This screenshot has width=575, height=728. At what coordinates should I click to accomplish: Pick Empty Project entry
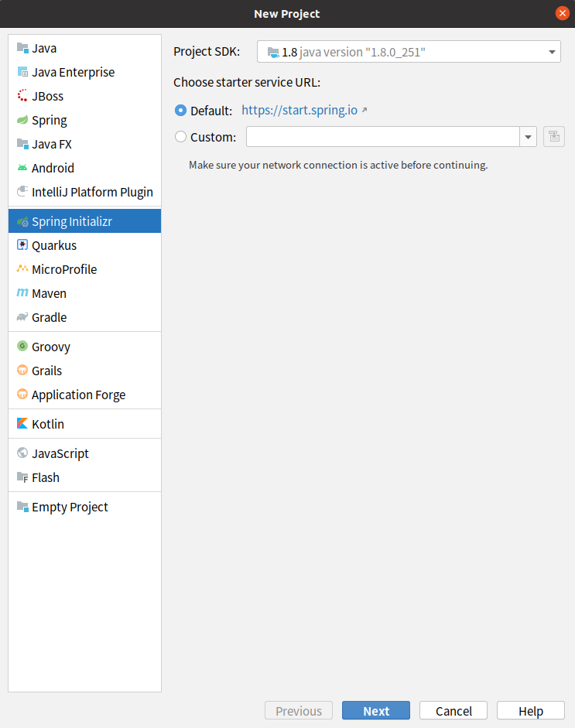pyautogui.click(x=84, y=507)
